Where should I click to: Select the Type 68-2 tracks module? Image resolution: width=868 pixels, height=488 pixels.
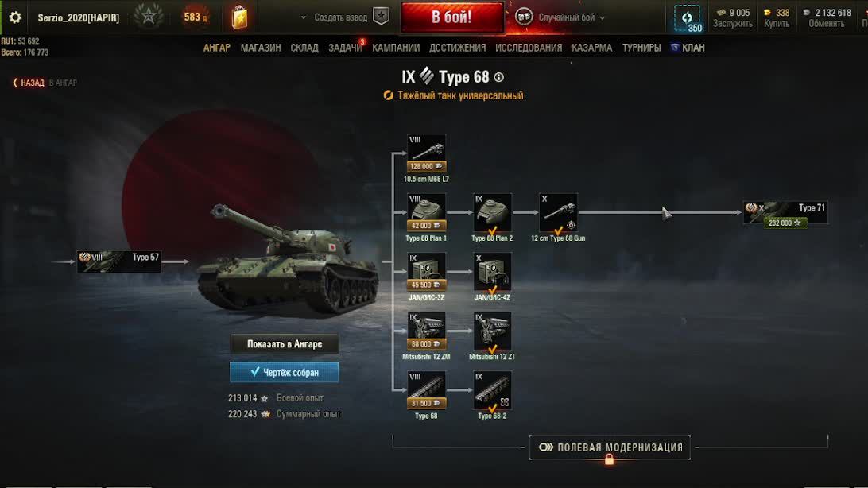coord(492,390)
